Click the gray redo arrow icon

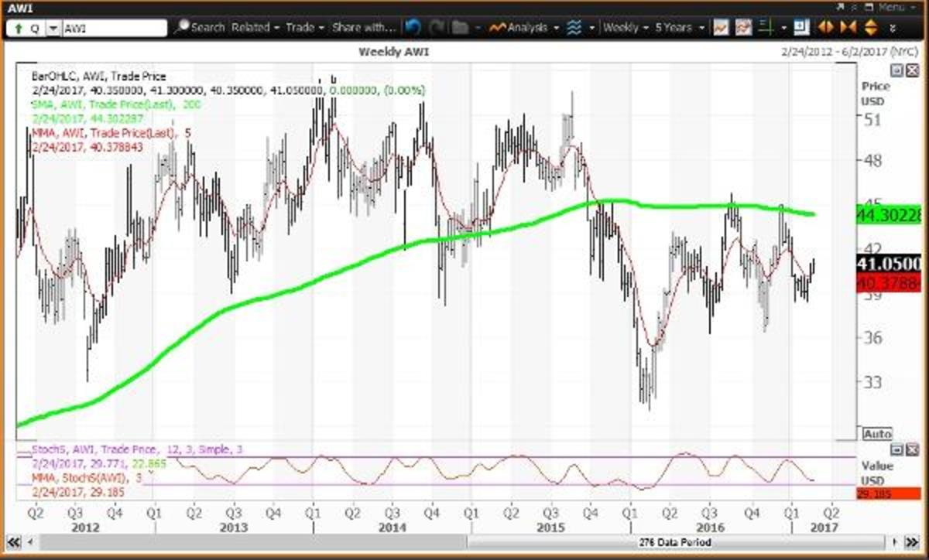[x=437, y=28]
